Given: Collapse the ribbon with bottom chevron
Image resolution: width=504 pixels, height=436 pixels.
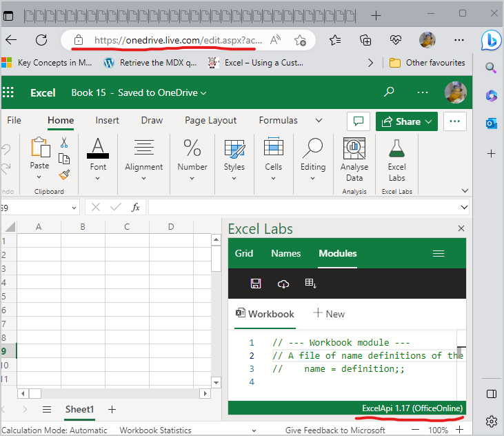Looking at the screenshot, I should tap(465, 190).
